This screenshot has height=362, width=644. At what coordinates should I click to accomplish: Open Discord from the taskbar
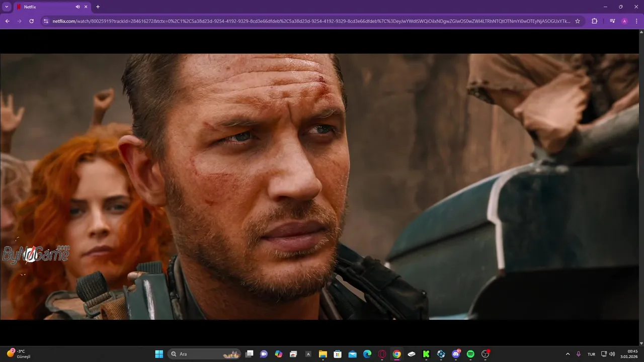456,354
